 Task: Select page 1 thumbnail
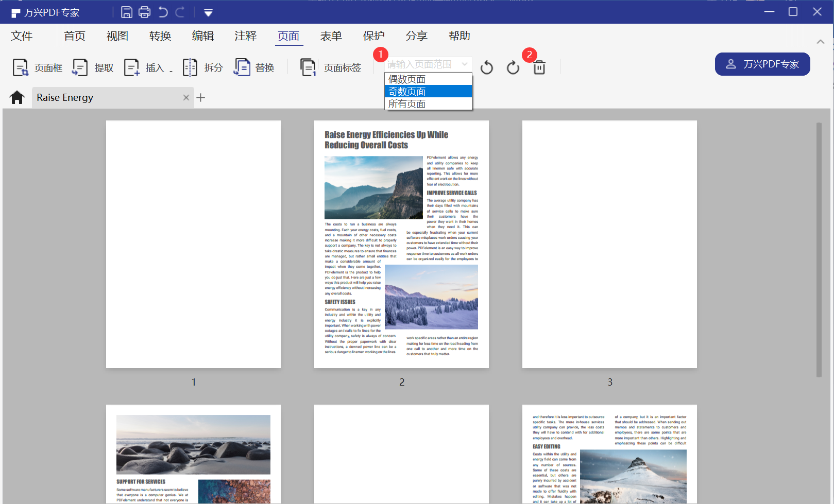(193, 244)
